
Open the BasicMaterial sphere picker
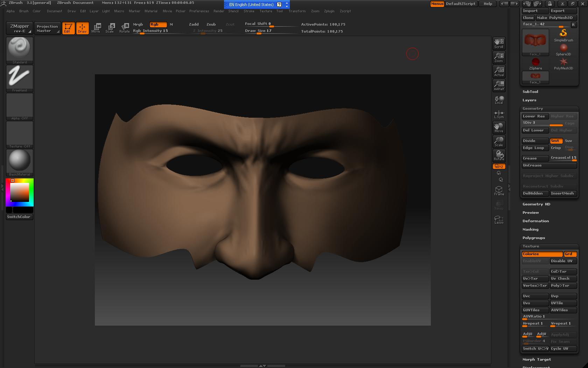[20, 161]
